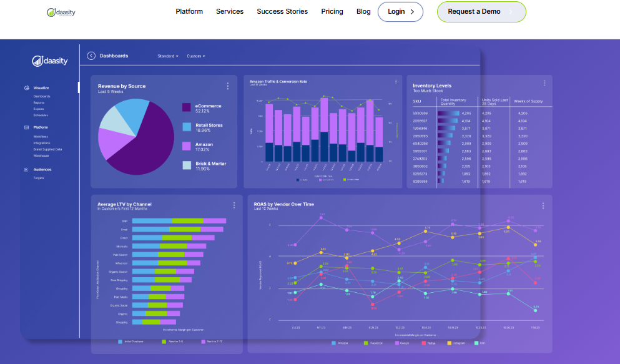Select the Visualize sidebar section
The image size is (620, 364).
click(41, 88)
